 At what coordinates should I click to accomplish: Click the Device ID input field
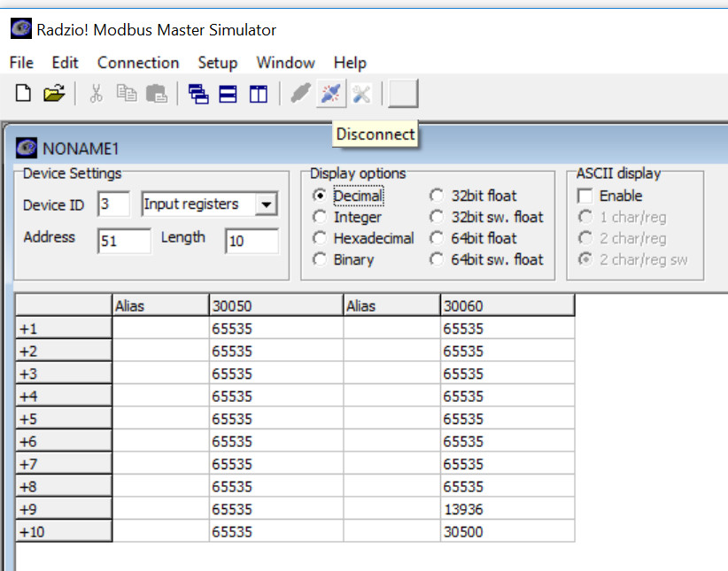point(113,204)
